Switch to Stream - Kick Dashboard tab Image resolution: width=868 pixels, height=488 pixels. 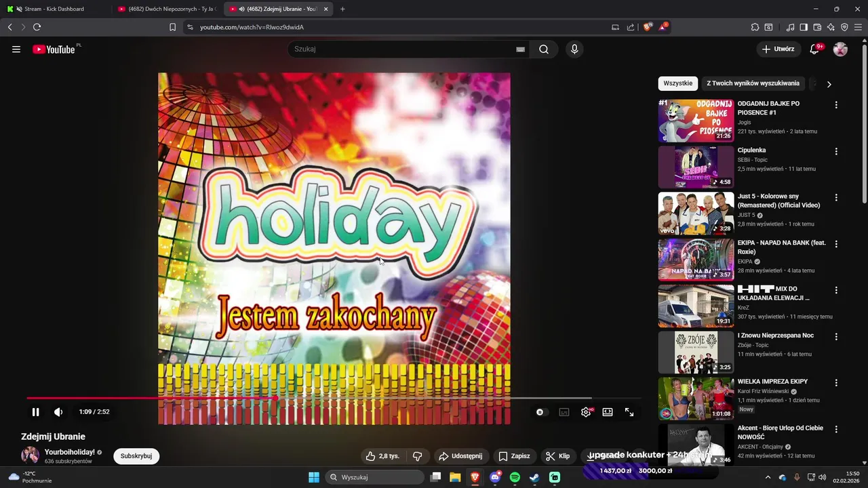54,9
